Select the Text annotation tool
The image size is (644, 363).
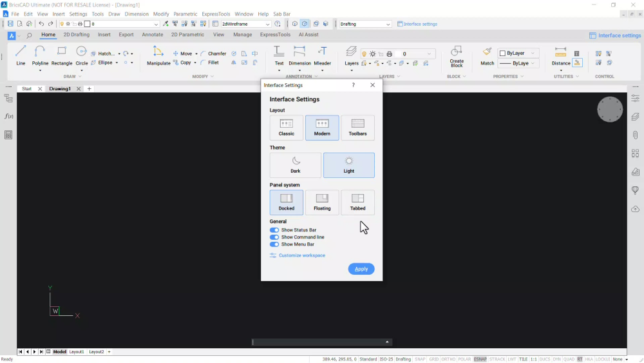pyautogui.click(x=279, y=55)
